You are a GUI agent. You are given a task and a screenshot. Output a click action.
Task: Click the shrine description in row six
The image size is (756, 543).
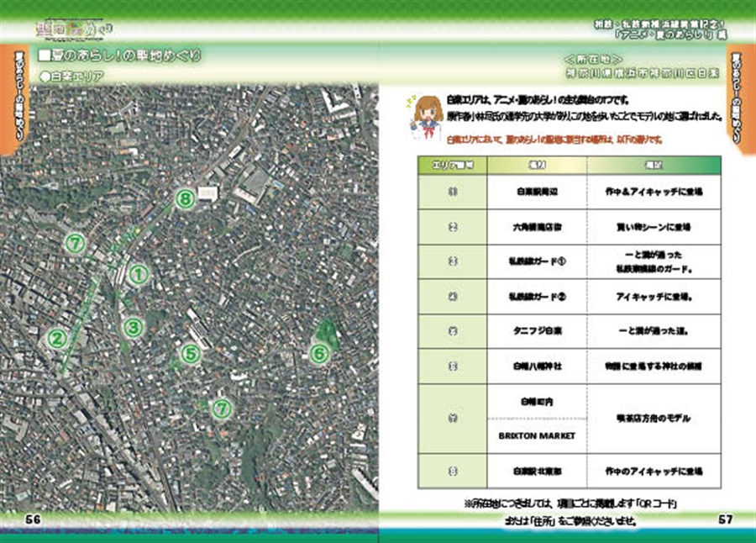[x=654, y=366]
